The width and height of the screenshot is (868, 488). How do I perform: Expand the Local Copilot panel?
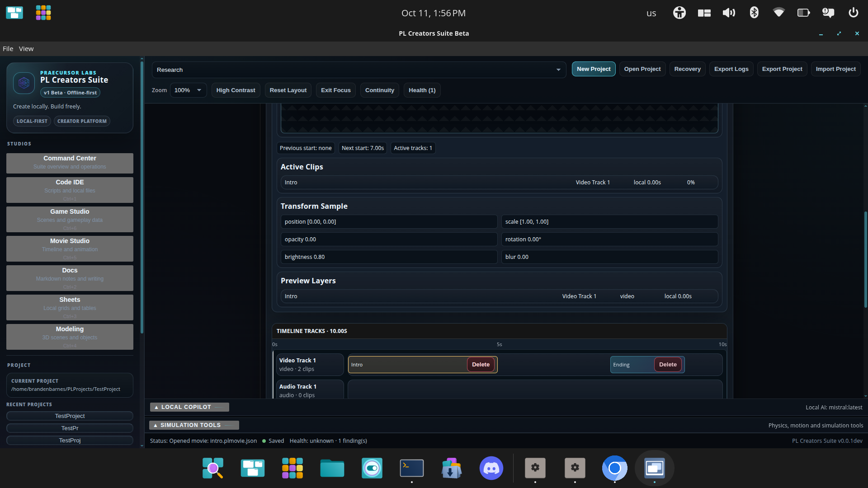189,407
